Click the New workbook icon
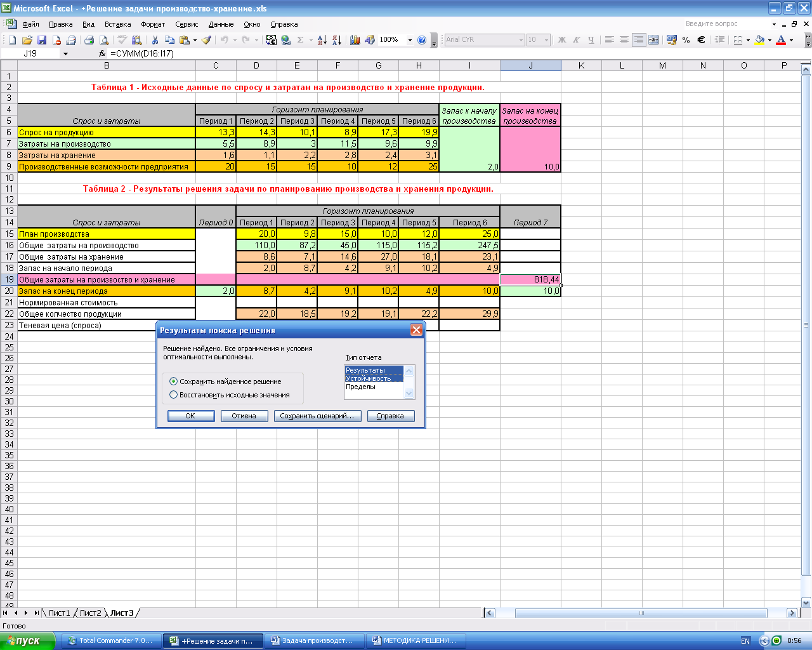The image size is (812, 650). (x=12, y=40)
